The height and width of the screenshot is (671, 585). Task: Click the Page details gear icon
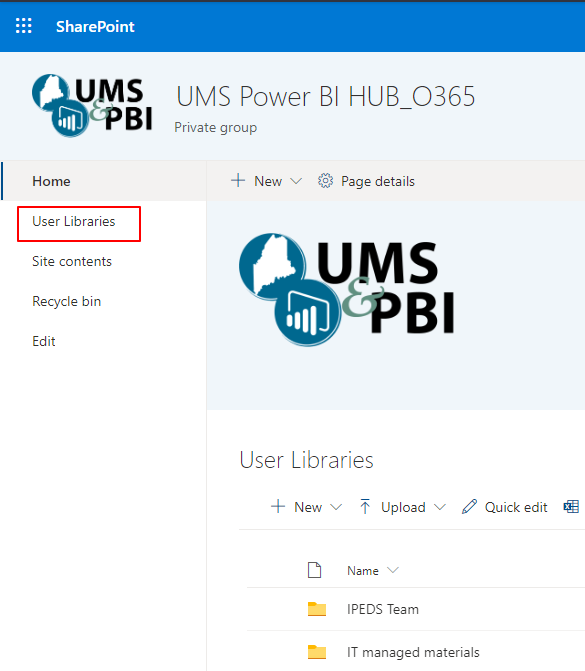(x=325, y=181)
